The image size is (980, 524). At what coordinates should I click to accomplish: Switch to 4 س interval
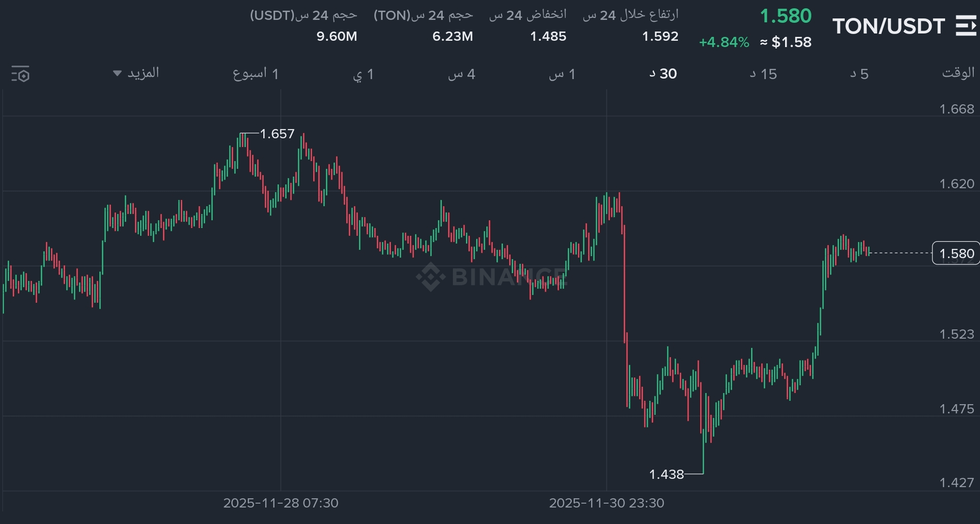click(x=461, y=74)
